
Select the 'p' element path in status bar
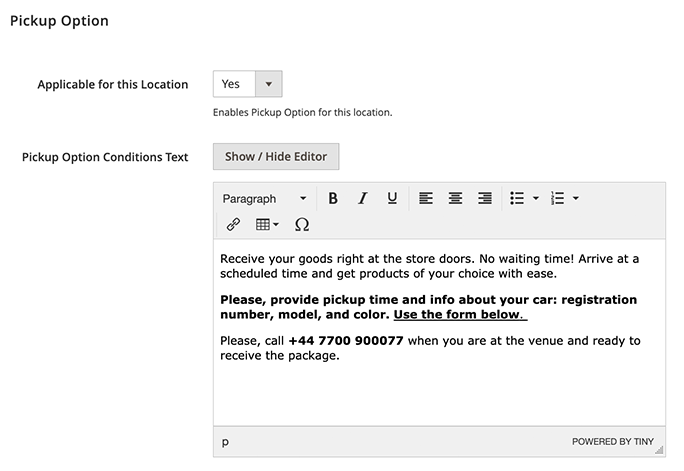pyautogui.click(x=225, y=441)
